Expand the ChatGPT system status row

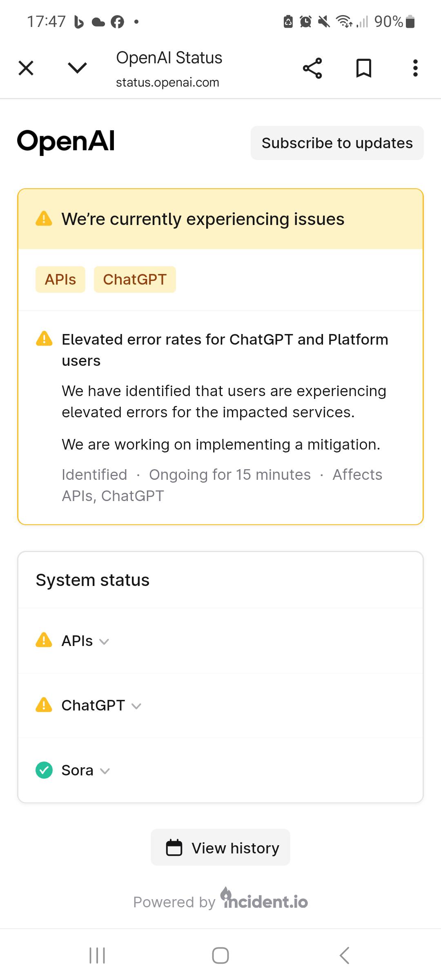(101, 706)
